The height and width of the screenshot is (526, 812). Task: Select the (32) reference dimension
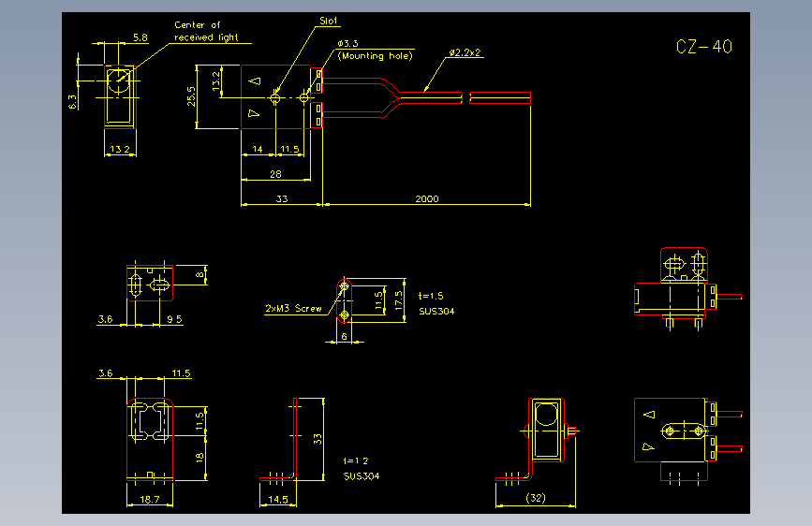click(x=536, y=498)
